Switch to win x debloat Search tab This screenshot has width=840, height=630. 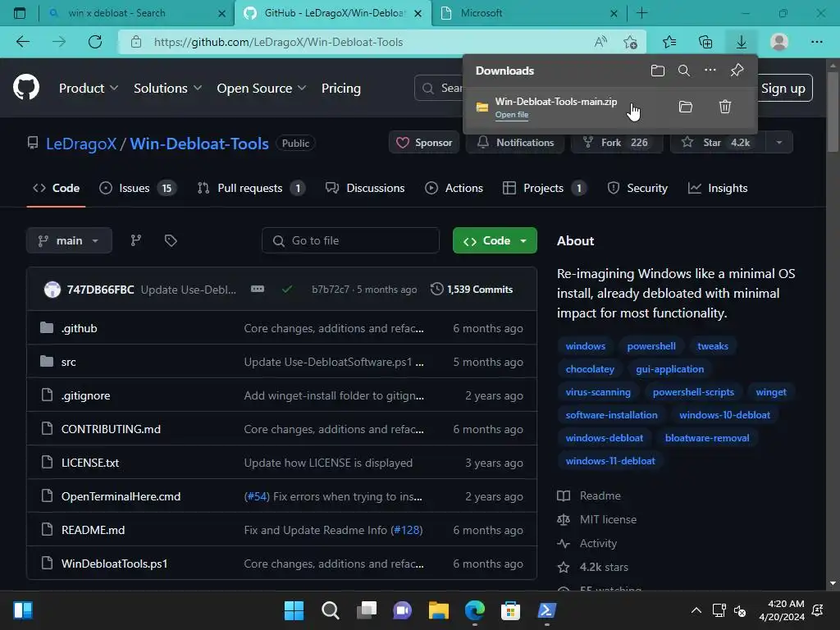click(x=137, y=13)
